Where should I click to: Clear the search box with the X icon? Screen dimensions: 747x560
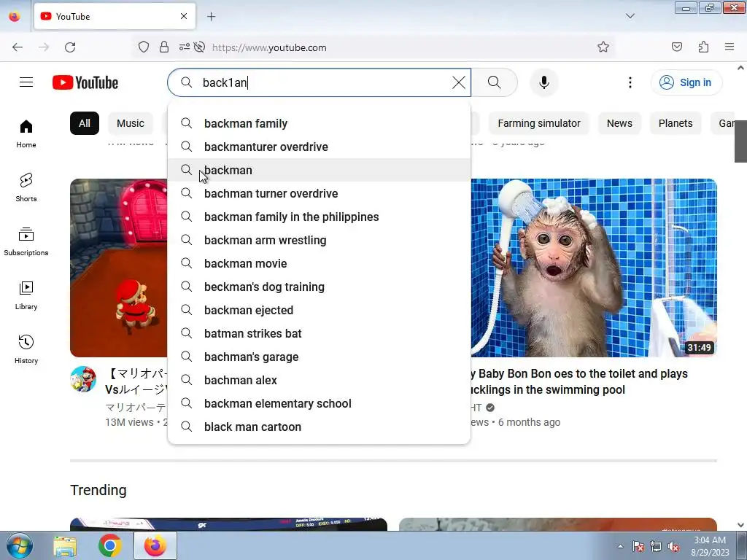(459, 82)
